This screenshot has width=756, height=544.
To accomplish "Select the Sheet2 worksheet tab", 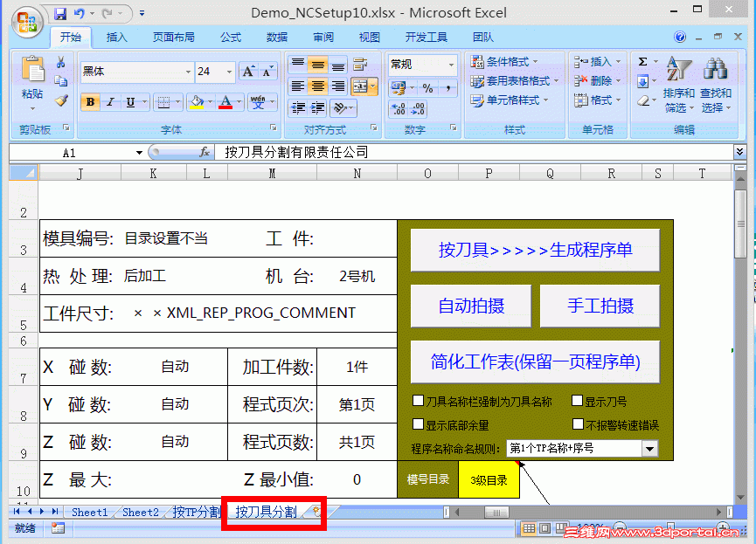I will (139, 513).
